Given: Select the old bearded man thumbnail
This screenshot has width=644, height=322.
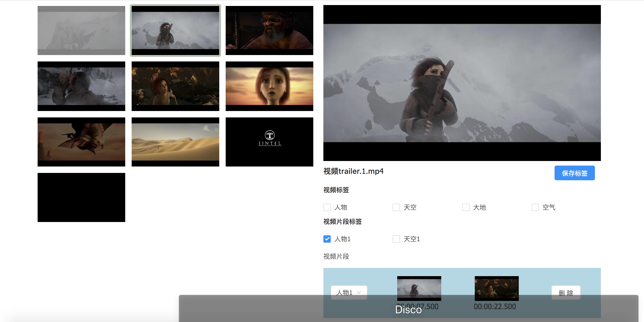Looking at the screenshot, I should (x=269, y=30).
